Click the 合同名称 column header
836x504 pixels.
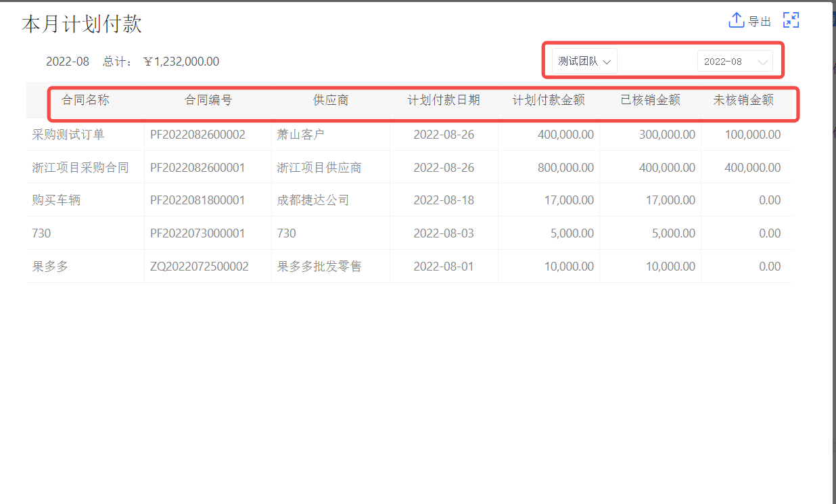86,100
